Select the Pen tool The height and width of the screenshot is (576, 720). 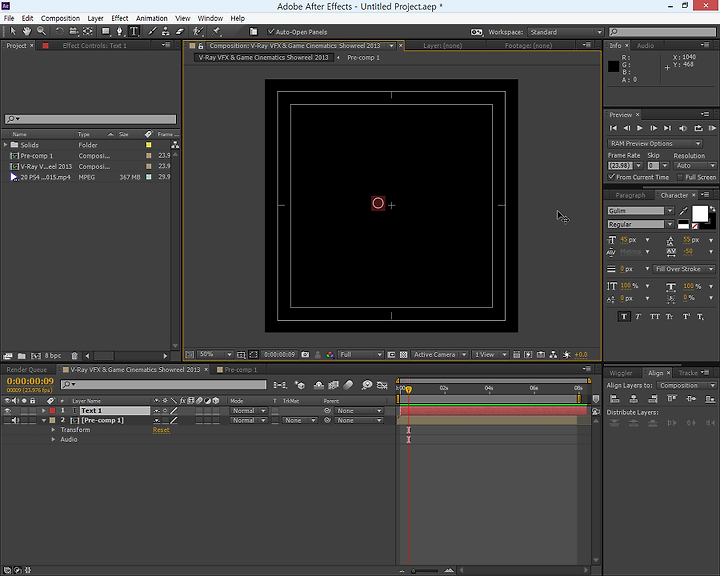tap(120, 31)
